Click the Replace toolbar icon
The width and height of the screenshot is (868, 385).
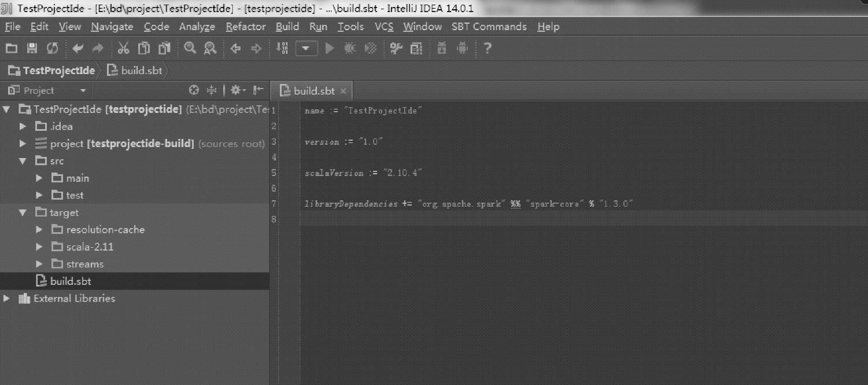(210, 49)
